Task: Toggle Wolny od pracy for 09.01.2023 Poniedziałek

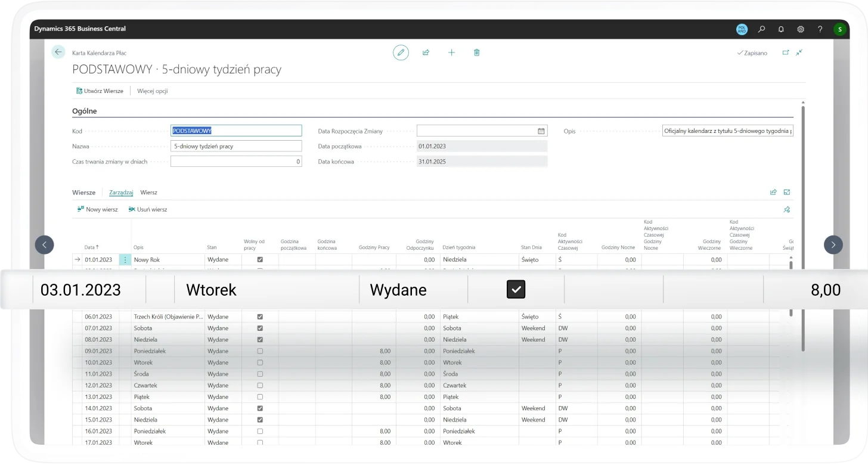Action: pyautogui.click(x=259, y=351)
